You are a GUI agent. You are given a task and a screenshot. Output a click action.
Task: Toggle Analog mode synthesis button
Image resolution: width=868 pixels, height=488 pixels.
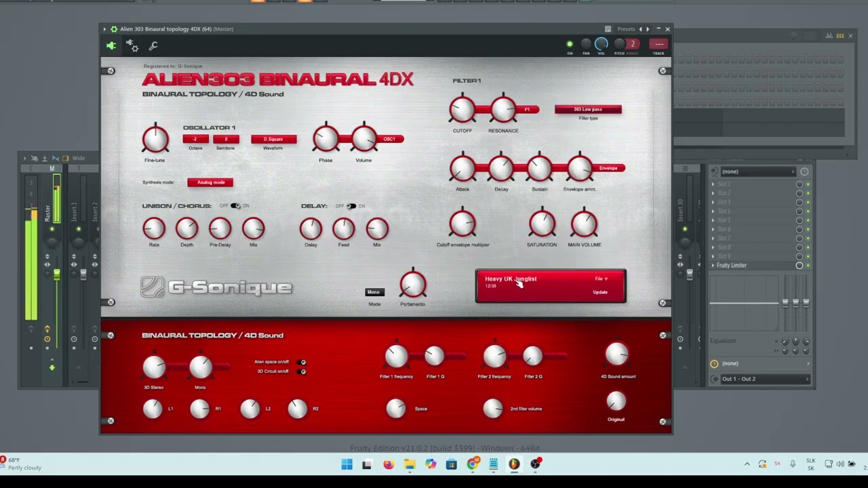point(211,182)
